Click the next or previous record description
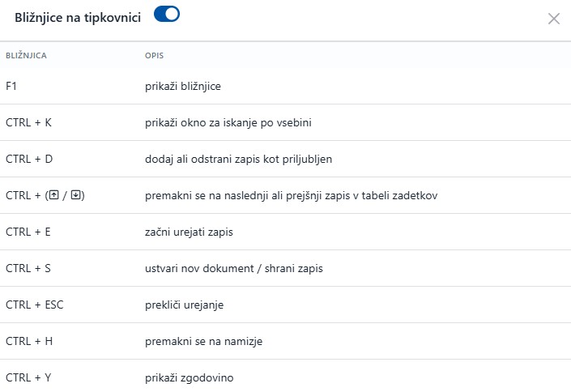The width and height of the screenshot is (571, 392). point(291,195)
